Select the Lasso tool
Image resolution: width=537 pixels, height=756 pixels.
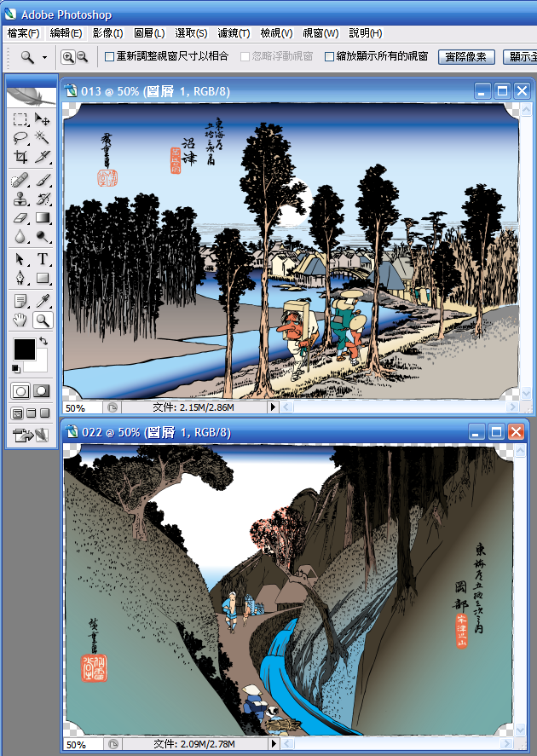click(20, 138)
